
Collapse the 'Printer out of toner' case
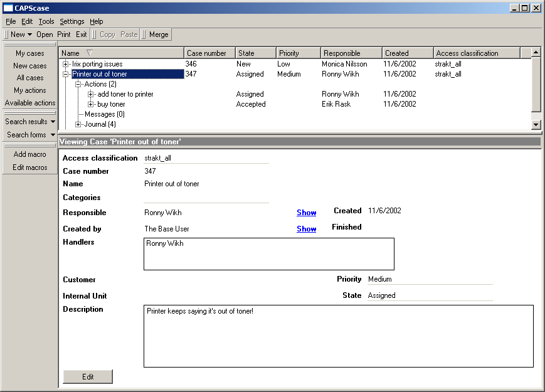point(66,74)
